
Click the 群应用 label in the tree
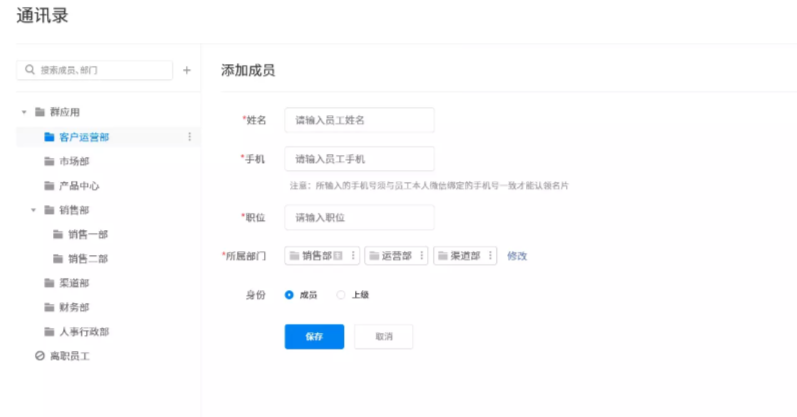65,112
